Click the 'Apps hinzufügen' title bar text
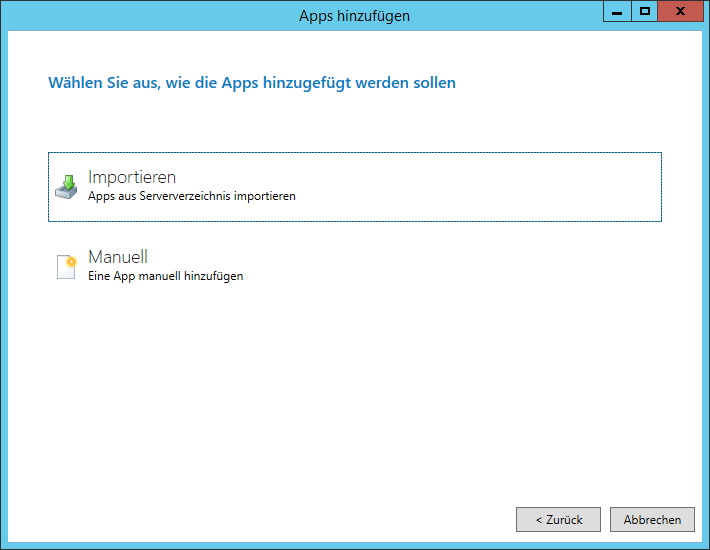Image resolution: width=710 pixels, height=550 pixels. point(354,15)
